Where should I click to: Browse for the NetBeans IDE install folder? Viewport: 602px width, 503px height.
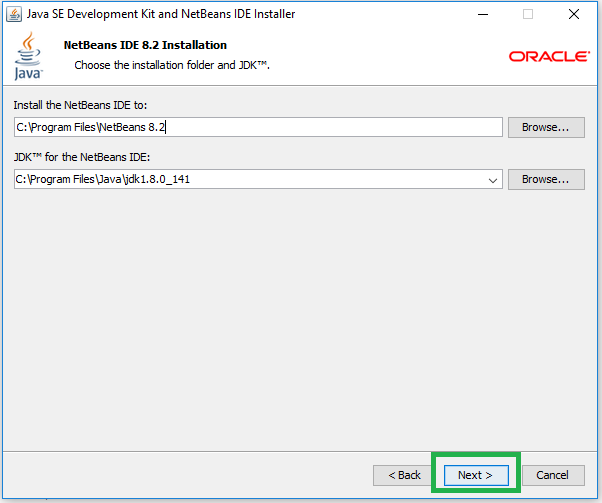(546, 127)
